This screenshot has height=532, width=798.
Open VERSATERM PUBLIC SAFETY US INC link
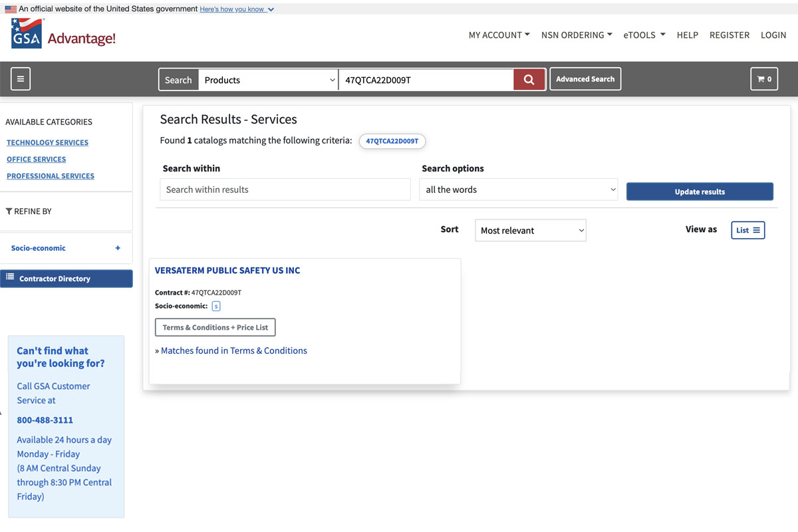(x=227, y=271)
